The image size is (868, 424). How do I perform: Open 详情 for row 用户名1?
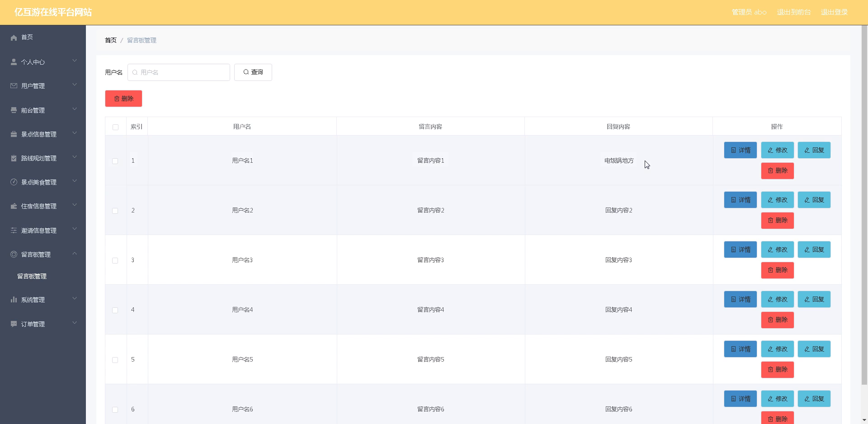click(740, 150)
